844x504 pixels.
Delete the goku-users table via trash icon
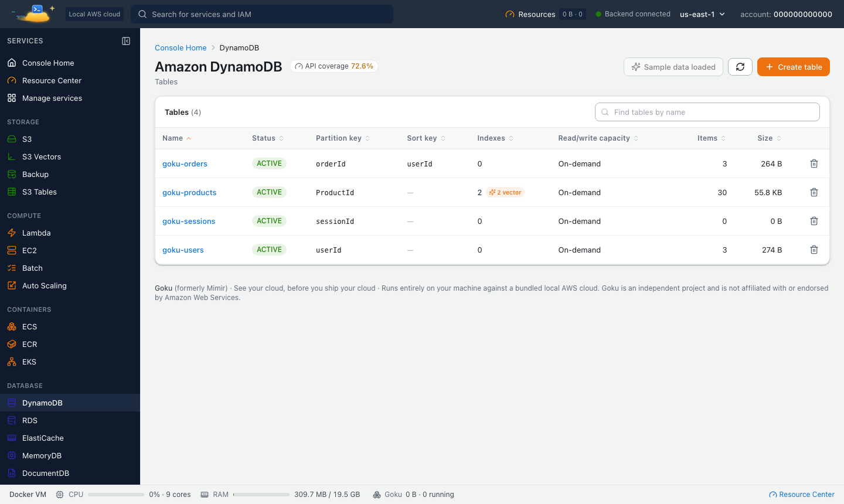(814, 250)
